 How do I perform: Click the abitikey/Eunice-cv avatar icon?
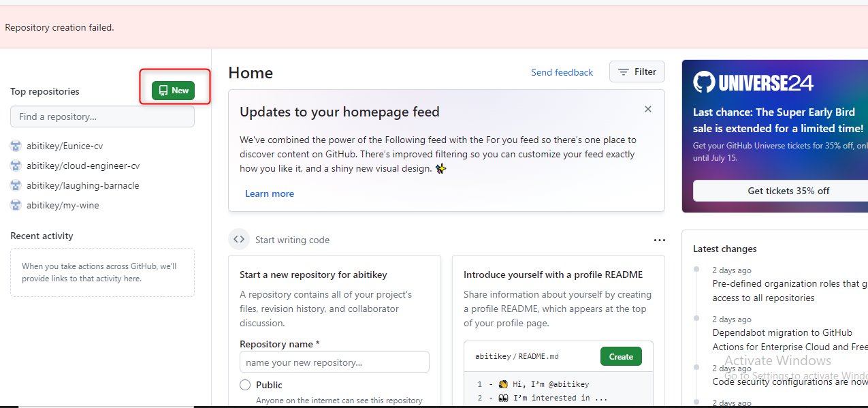click(16, 146)
